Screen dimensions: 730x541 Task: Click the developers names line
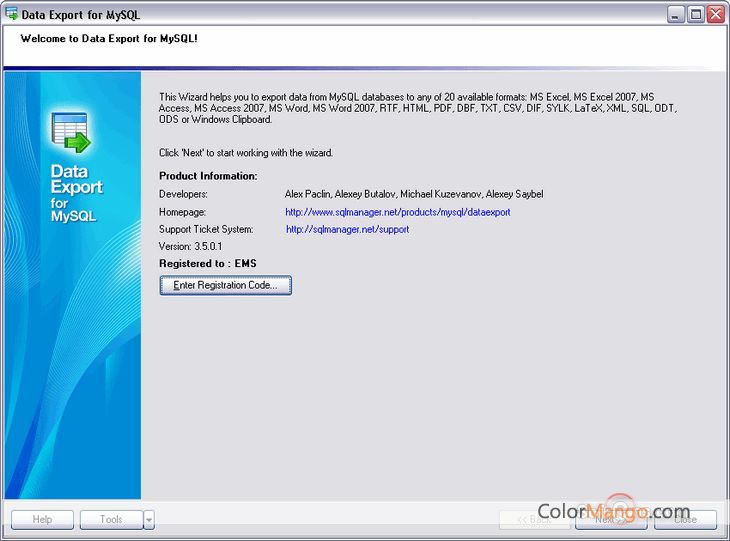[x=414, y=194]
